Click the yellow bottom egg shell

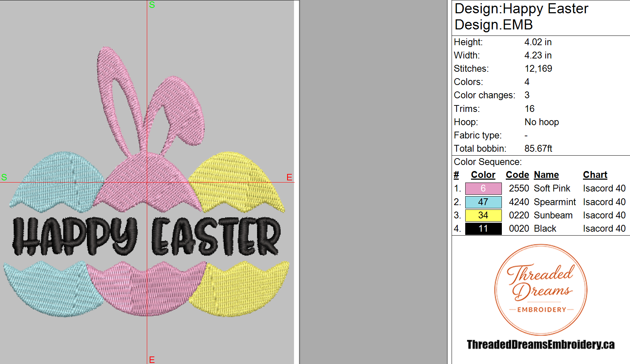click(239, 289)
